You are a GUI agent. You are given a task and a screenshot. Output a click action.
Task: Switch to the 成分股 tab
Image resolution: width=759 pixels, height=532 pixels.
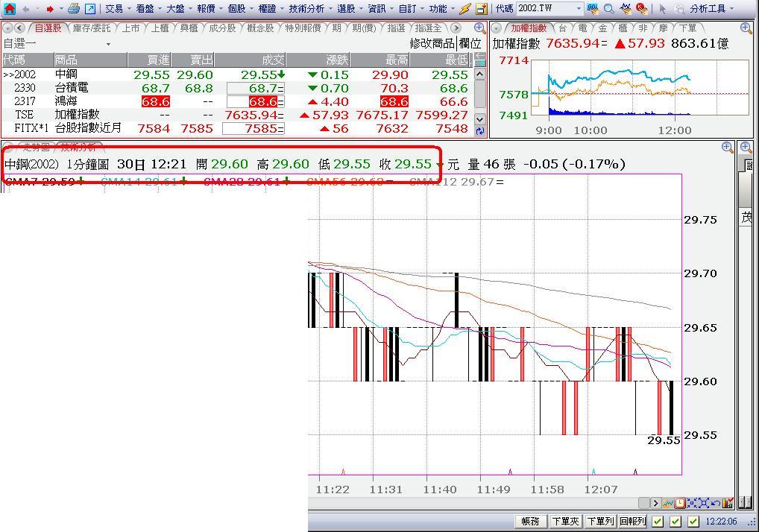click(x=222, y=28)
